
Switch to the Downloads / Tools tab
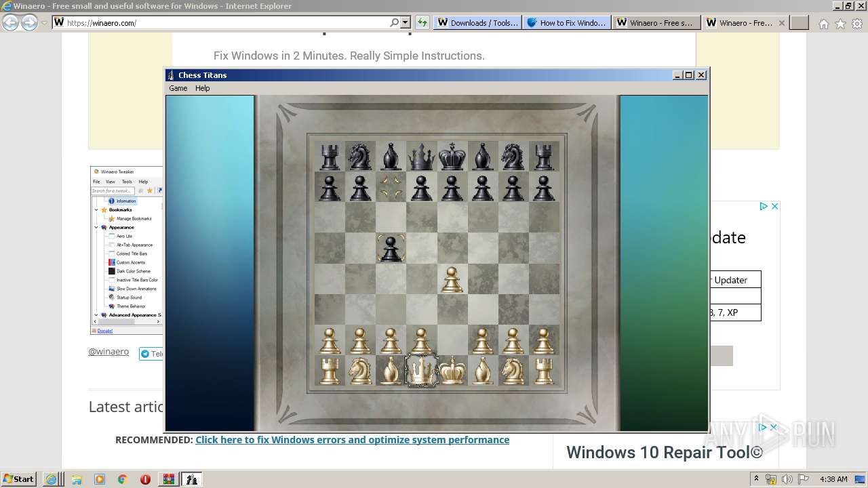[477, 22]
